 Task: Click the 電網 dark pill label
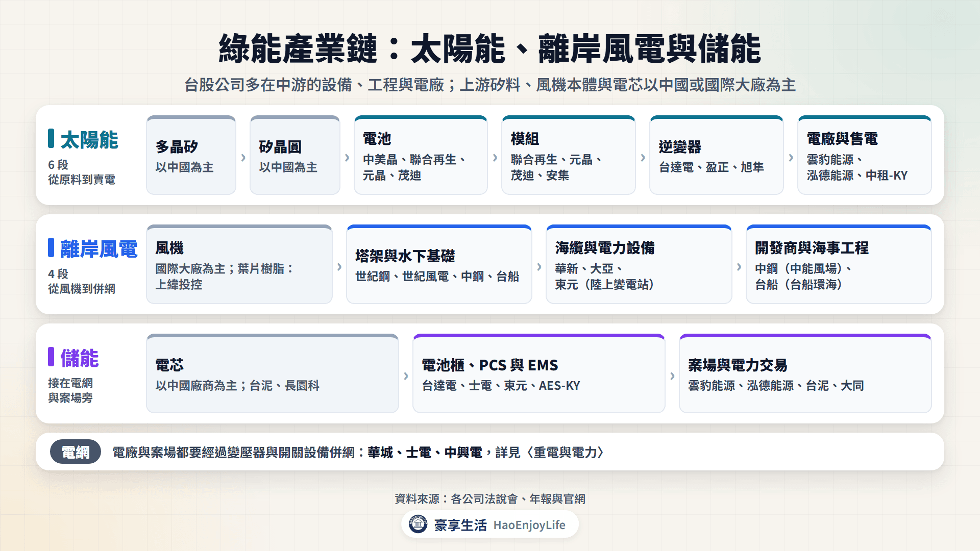pyautogui.click(x=76, y=452)
